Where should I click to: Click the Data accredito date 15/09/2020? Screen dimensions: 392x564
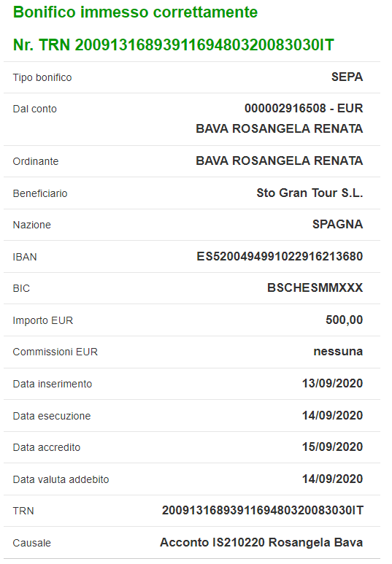[332, 447]
